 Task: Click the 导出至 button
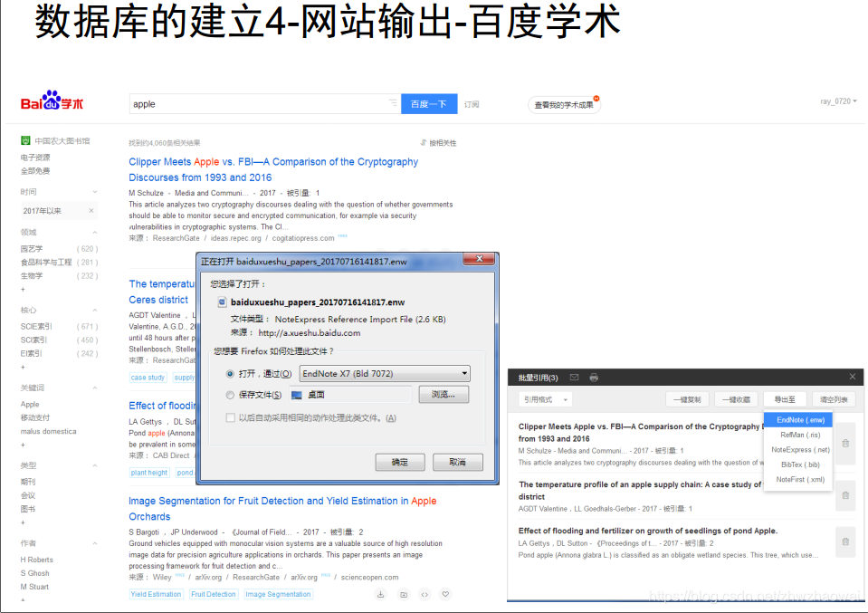[785, 399]
